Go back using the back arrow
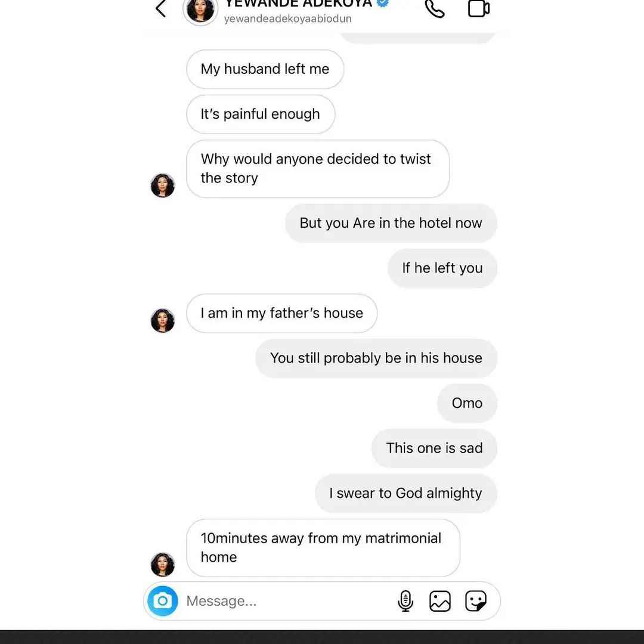The height and width of the screenshot is (644, 644). [x=160, y=8]
